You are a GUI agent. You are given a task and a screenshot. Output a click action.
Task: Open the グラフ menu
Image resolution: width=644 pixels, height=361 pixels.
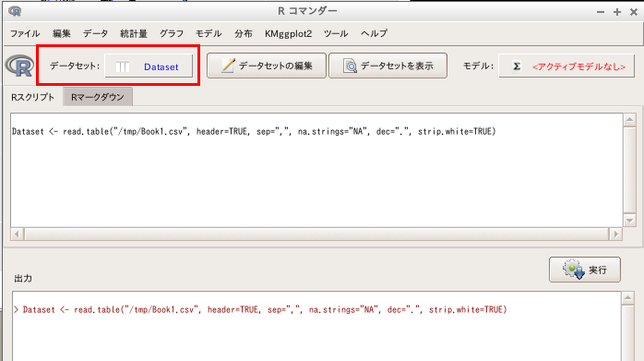pos(172,33)
